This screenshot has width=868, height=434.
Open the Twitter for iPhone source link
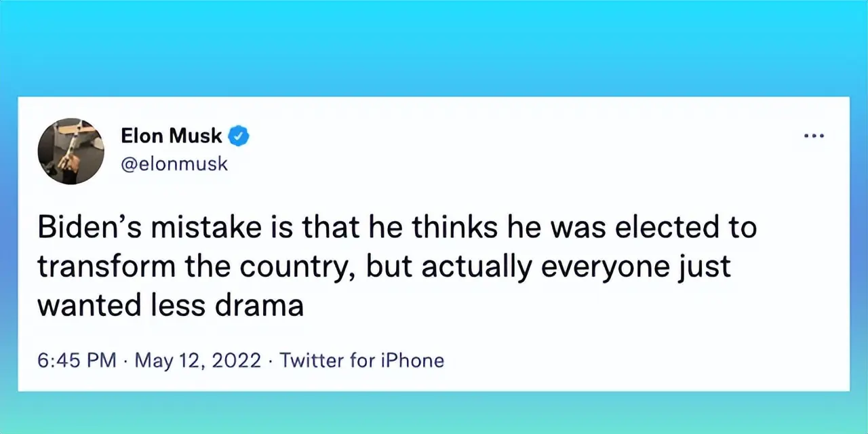click(x=362, y=360)
